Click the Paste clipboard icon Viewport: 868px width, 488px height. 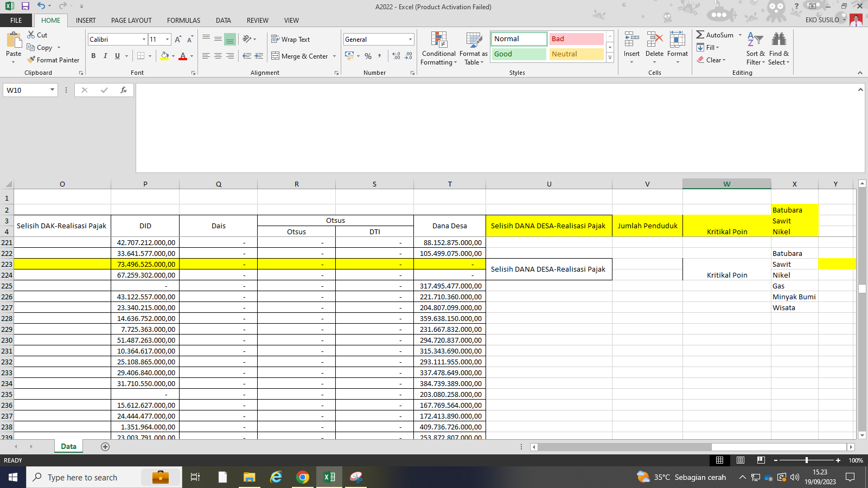[14, 41]
